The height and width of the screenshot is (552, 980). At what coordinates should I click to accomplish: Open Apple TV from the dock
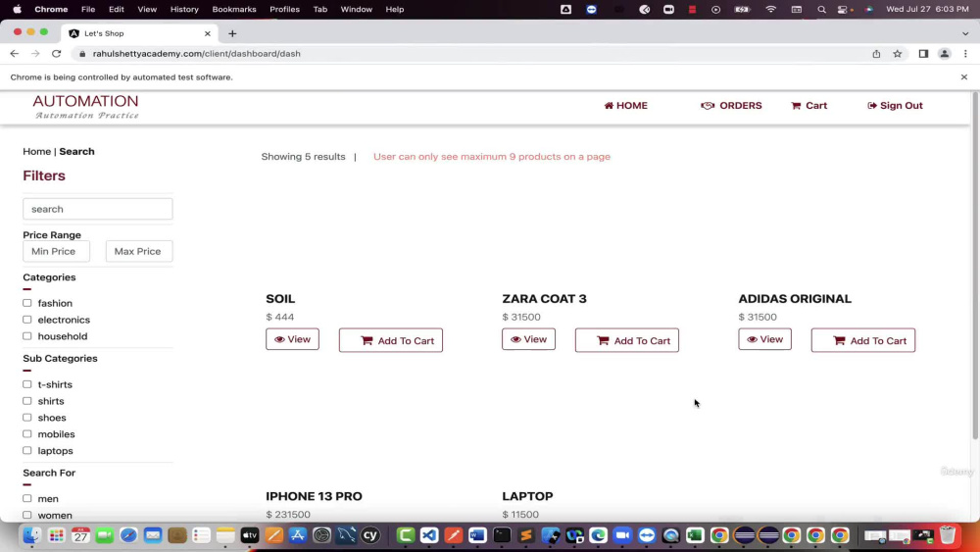tap(250, 535)
